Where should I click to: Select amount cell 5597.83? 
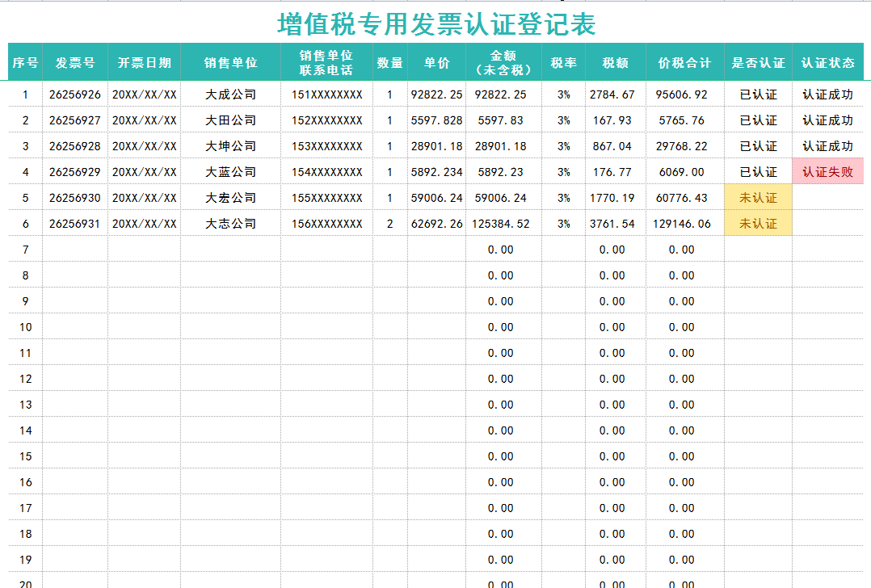(x=504, y=120)
